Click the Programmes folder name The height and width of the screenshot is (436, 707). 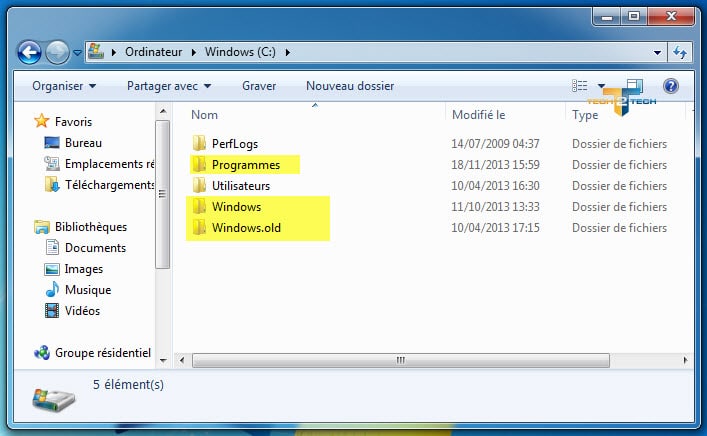pos(246,165)
